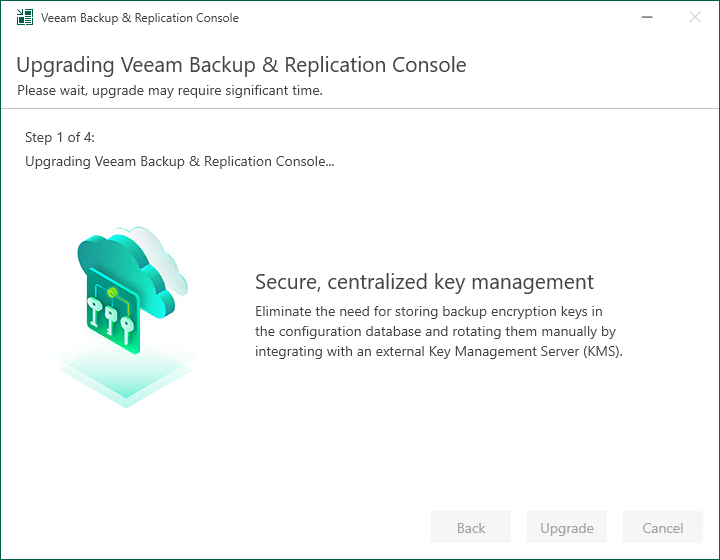Image resolution: width=720 pixels, height=560 pixels.
Task: Click the middle key on the green card
Action: click(111, 320)
